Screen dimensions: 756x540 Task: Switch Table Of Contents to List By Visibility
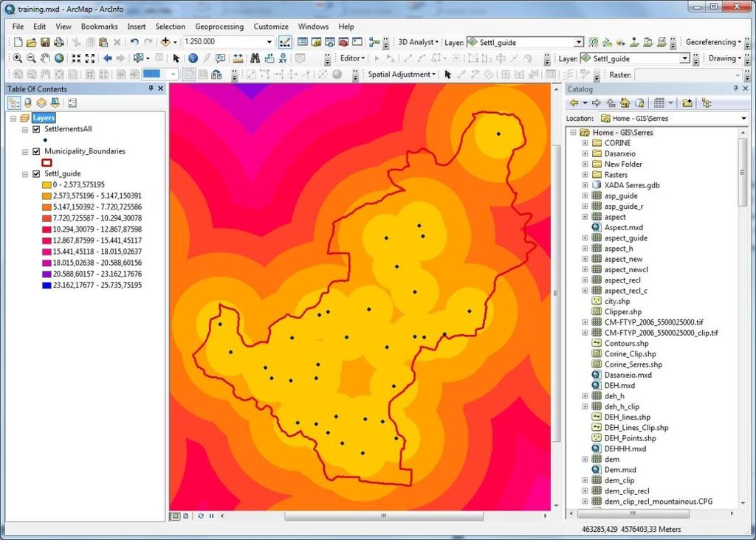pos(41,103)
